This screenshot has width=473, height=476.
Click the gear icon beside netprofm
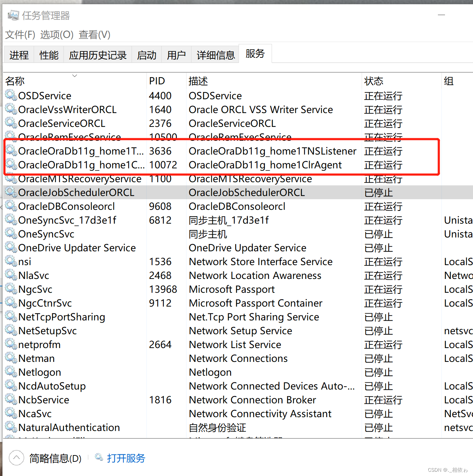coord(11,344)
